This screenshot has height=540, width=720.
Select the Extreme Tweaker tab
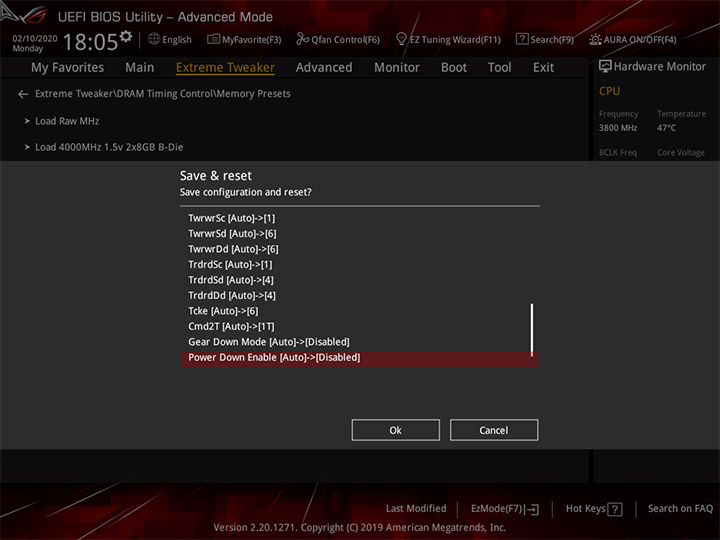point(225,68)
